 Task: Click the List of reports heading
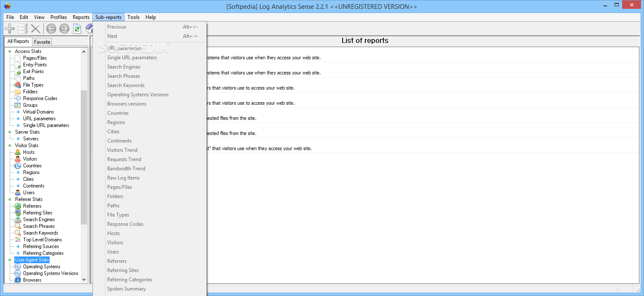(365, 41)
